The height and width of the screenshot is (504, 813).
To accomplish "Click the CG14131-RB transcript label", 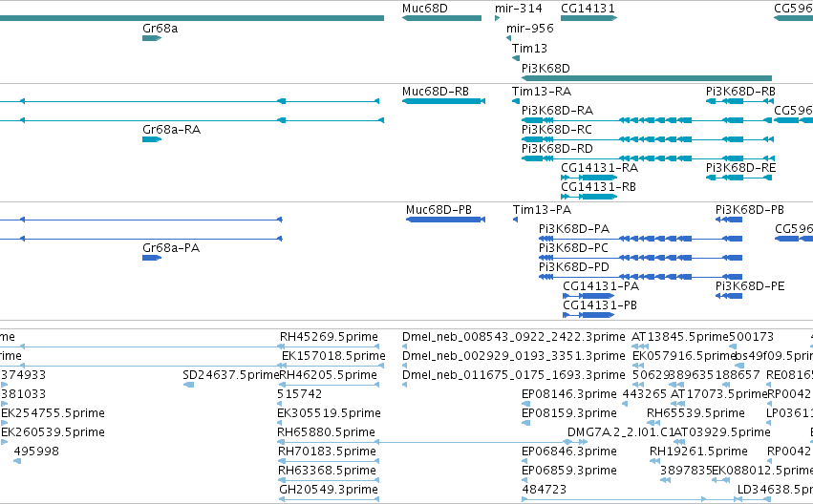I will click(598, 187).
